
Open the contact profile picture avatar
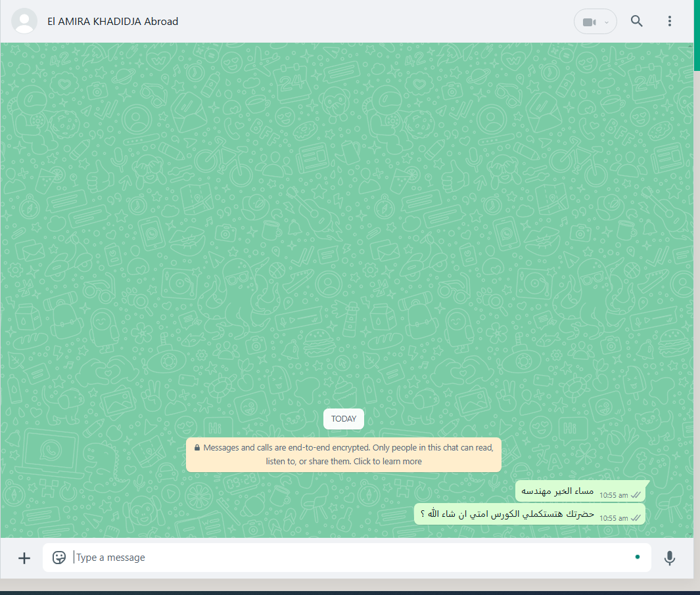[24, 21]
